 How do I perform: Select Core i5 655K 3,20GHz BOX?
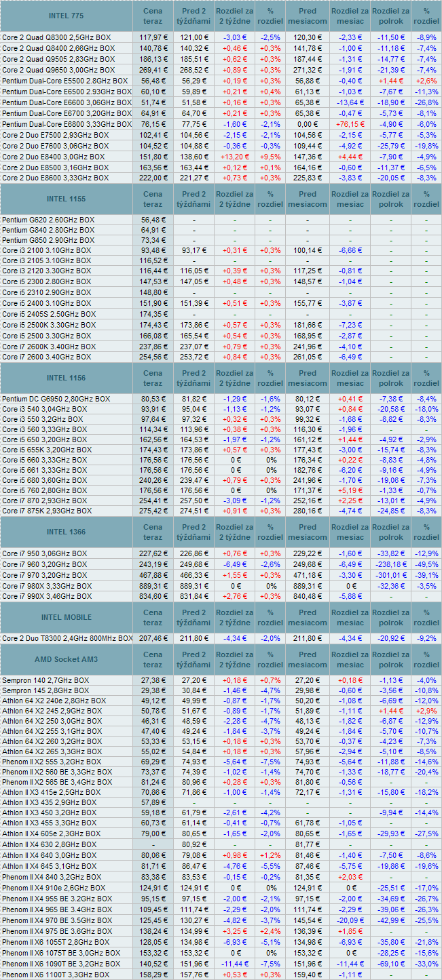[x=47, y=450]
